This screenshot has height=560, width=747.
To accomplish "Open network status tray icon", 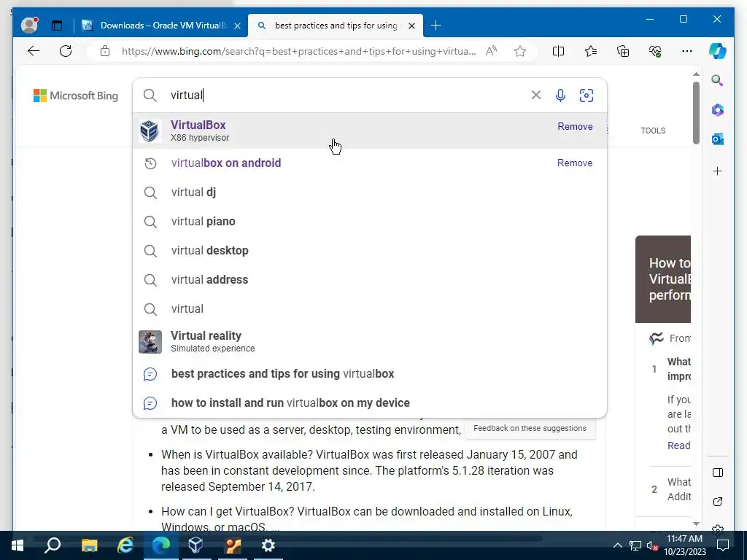I will pyautogui.click(x=635, y=545).
